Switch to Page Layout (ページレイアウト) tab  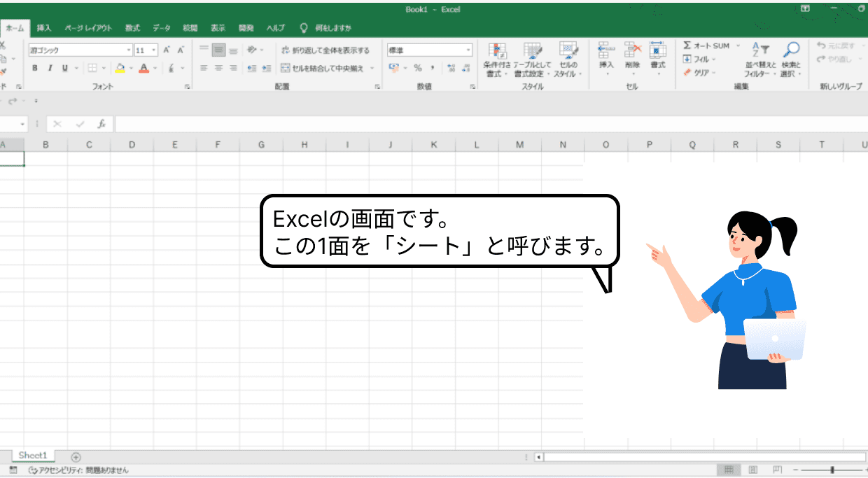88,28
